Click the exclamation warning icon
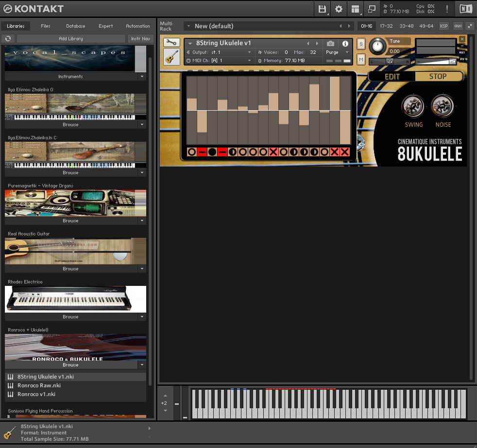The width and height of the screenshot is (477, 448). click(447, 9)
